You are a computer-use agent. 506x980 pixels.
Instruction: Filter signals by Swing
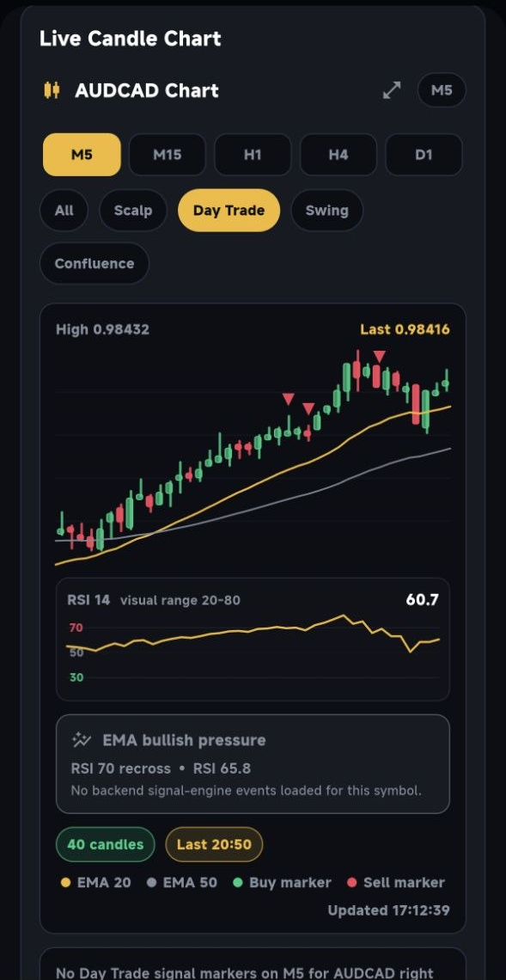click(x=326, y=211)
